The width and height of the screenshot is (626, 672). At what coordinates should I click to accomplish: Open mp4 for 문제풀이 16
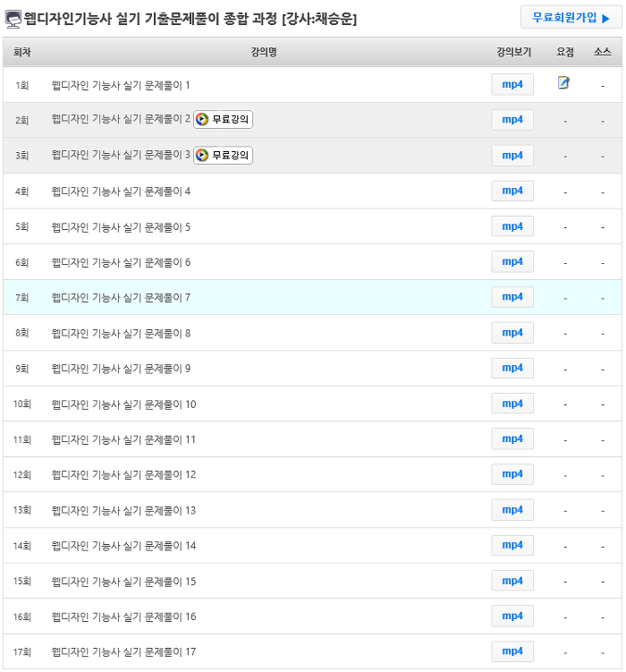coord(512,616)
